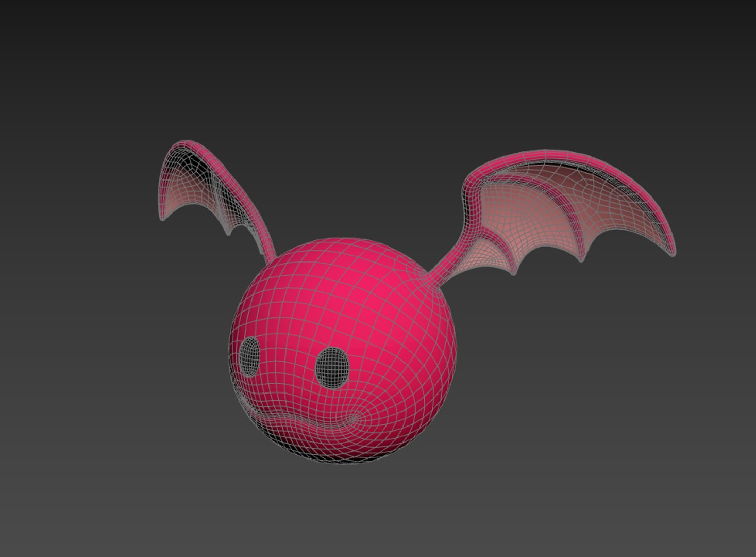Click the eye nearer the face center
The image size is (756, 557).
(x=332, y=367)
